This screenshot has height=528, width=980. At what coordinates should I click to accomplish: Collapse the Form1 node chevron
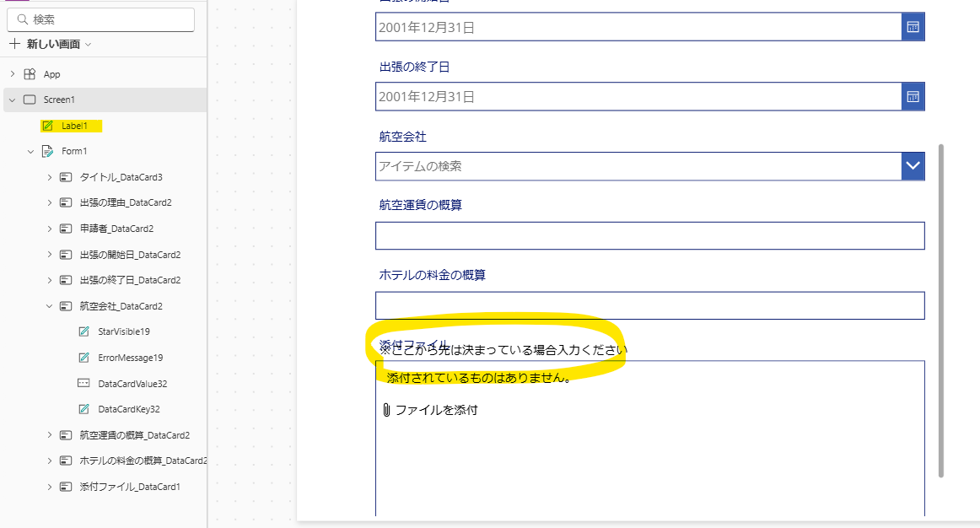(x=30, y=151)
